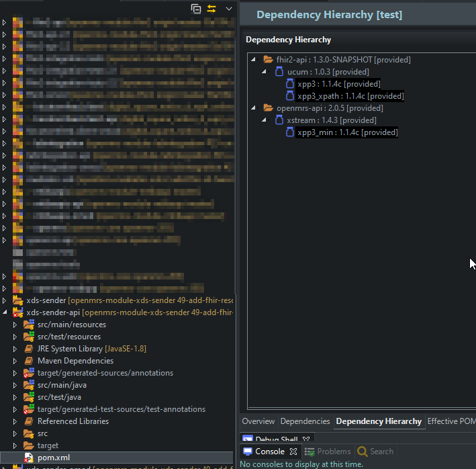Close the Console view with X
Screen dimensions: 476x469
(x=293, y=452)
